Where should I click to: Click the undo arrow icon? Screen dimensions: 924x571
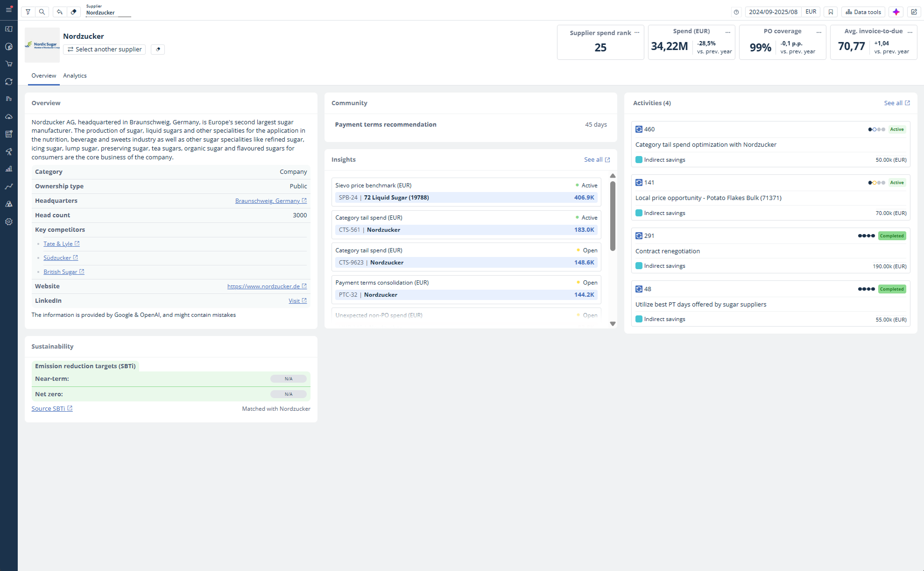pyautogui.click(x=59, y=12)
